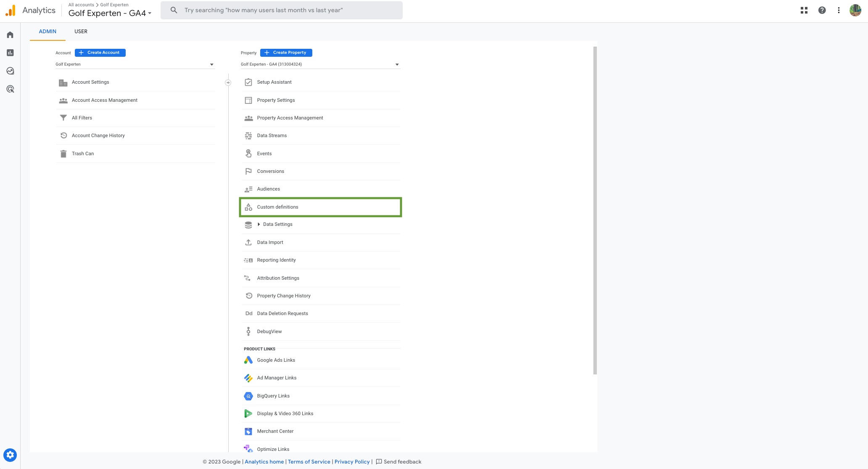Switch to the USER tab

click(x=81, y=32)
